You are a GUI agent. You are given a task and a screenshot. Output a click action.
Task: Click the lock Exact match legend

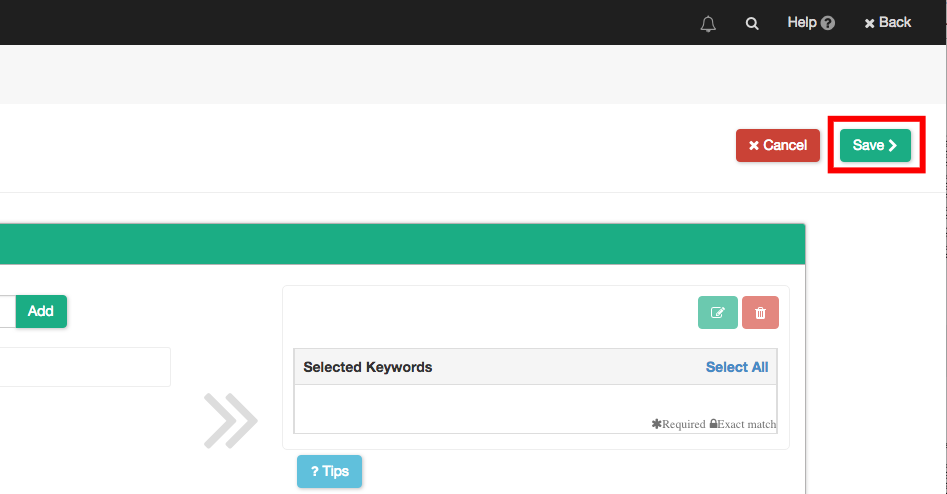(742, 424)
